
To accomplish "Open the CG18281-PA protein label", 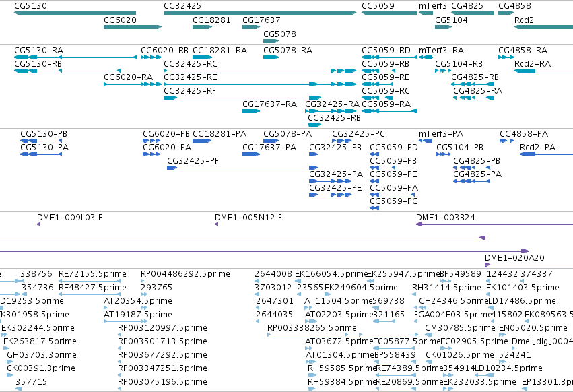I will point(220,134).
